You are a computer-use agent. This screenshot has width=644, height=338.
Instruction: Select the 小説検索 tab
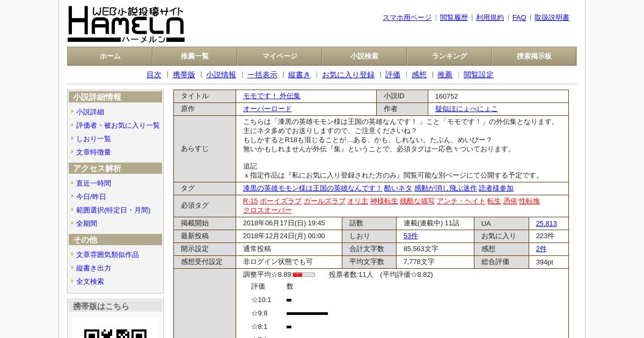point(364,56)
